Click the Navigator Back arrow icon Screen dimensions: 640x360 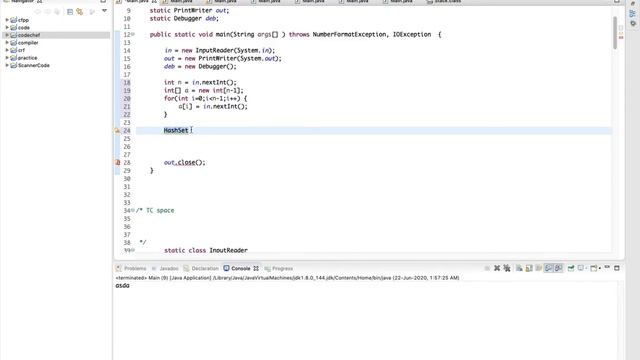[38, 11]
